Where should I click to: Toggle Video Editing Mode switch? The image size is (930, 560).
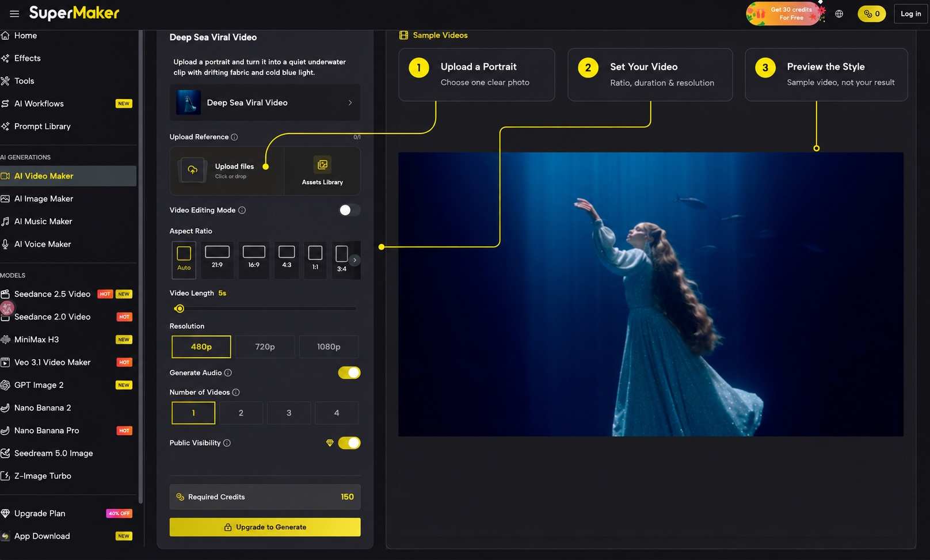coord(349,210)
